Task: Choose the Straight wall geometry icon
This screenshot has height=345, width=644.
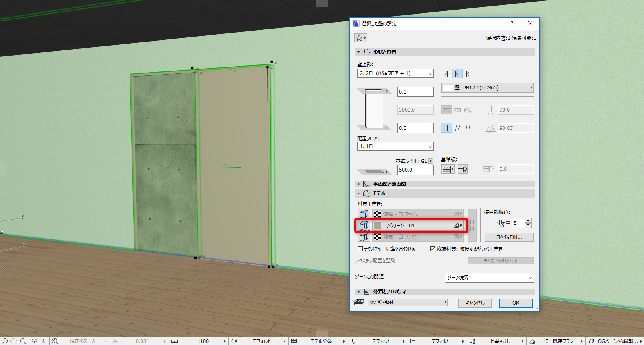Action: click(x=446, y=110)
